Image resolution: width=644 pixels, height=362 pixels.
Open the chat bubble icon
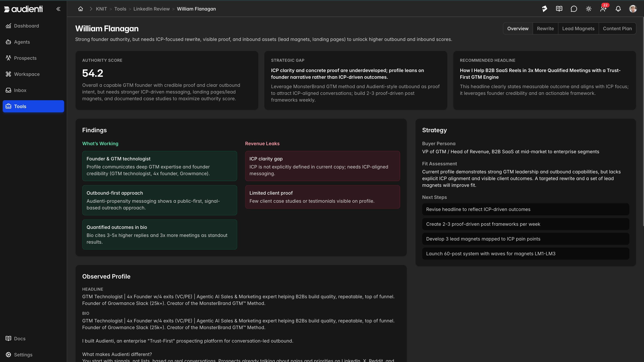(x=574, y=9)
